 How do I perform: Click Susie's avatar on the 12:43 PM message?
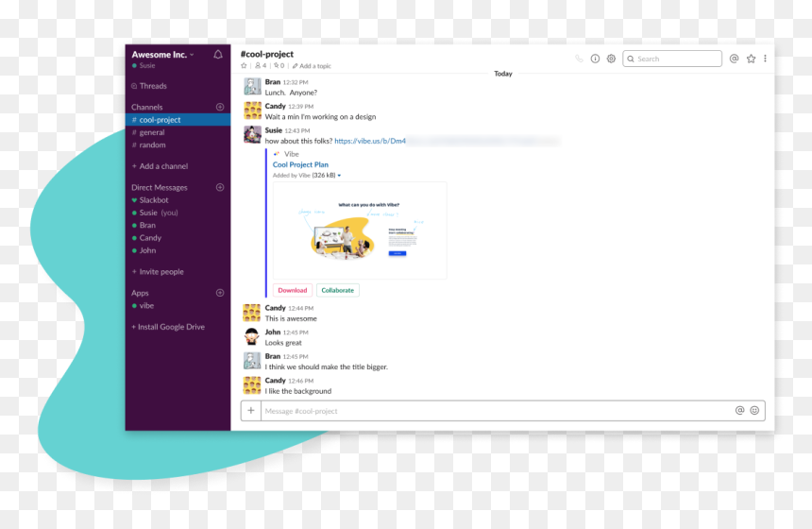252,135
